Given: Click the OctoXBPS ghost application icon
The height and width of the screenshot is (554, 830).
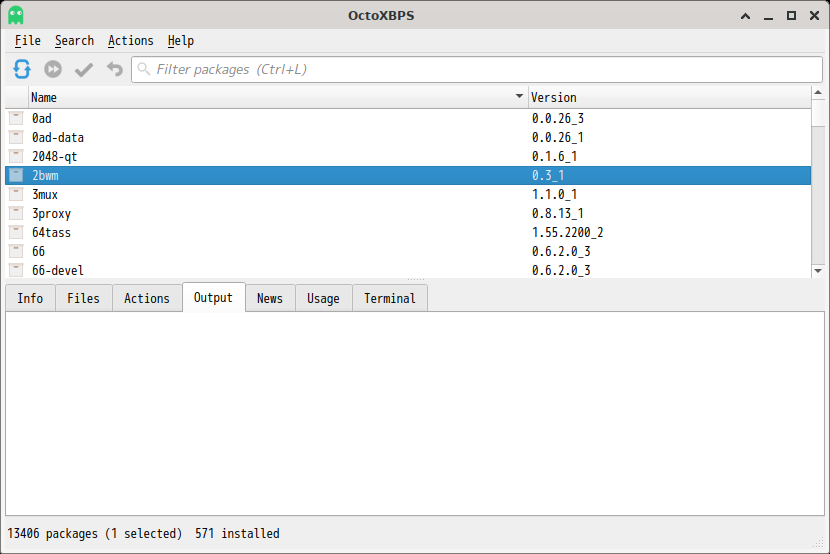Looking at the screenshot, I should (x=16, y=15).
